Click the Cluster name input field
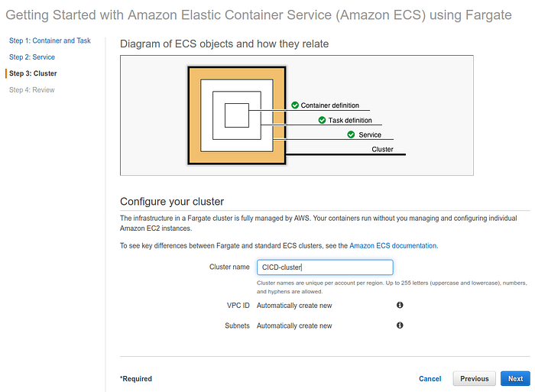This screenshot has width=535, height=392. pos(325,267)
